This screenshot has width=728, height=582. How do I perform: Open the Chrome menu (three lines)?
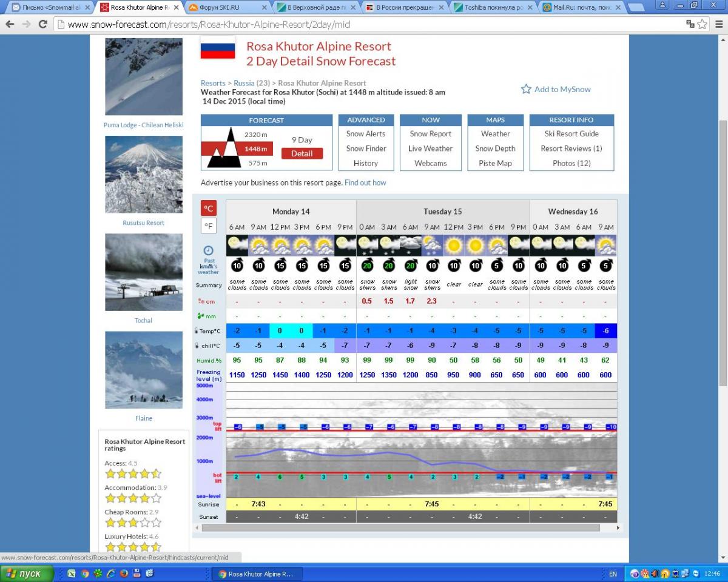pyautogui.click(x=718, y=24)
